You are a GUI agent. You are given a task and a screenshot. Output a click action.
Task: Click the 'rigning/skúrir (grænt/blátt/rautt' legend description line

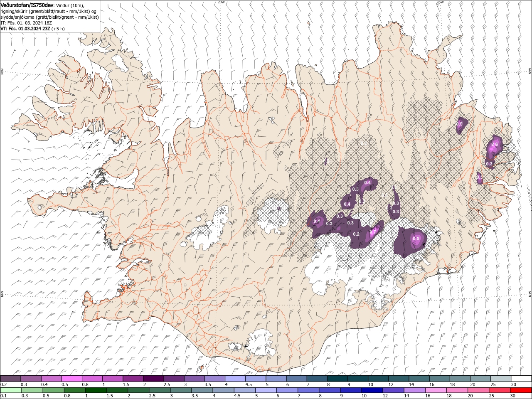click(49, 11)
